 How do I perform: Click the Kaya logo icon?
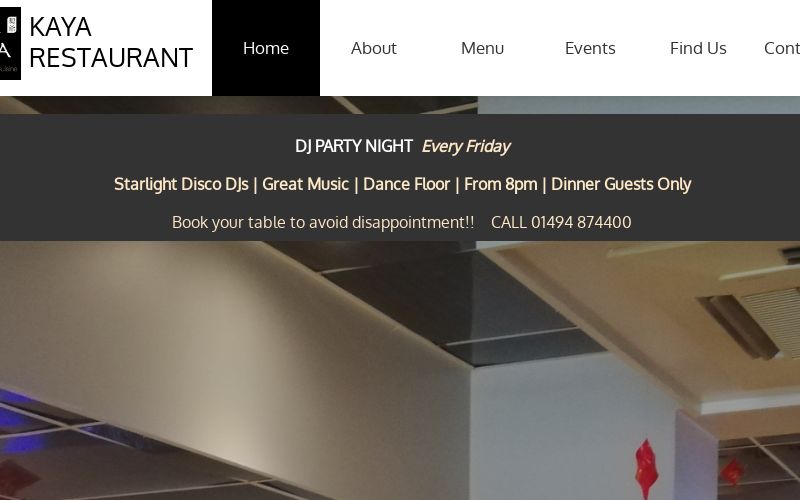point(10,43)
